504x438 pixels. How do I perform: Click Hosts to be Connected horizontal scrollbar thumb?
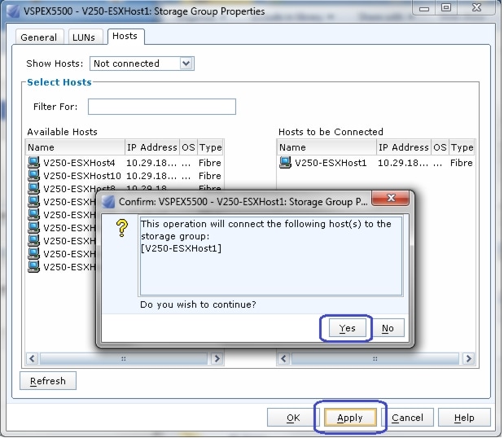tap(376, 360)
